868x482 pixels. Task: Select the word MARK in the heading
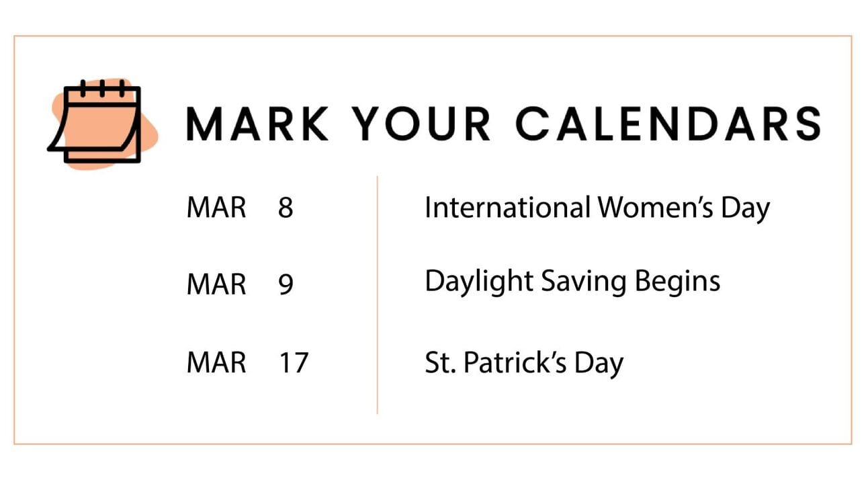257,124
